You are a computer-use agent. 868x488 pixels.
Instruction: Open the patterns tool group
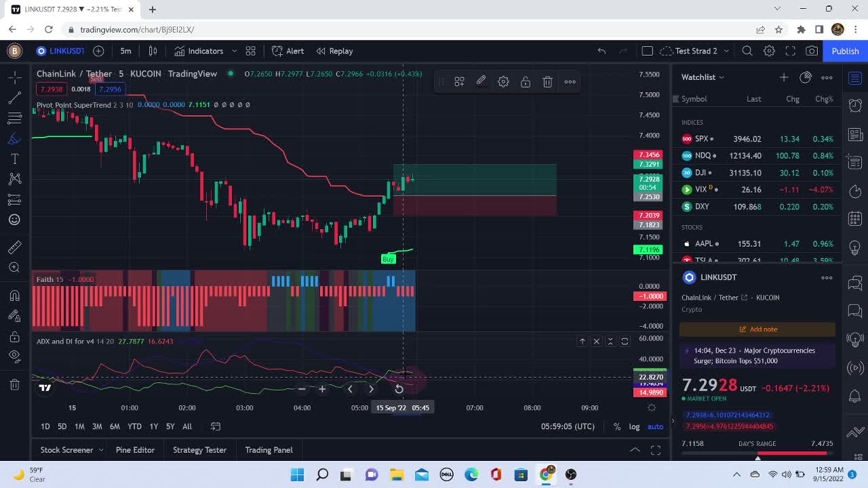[14, 179]
